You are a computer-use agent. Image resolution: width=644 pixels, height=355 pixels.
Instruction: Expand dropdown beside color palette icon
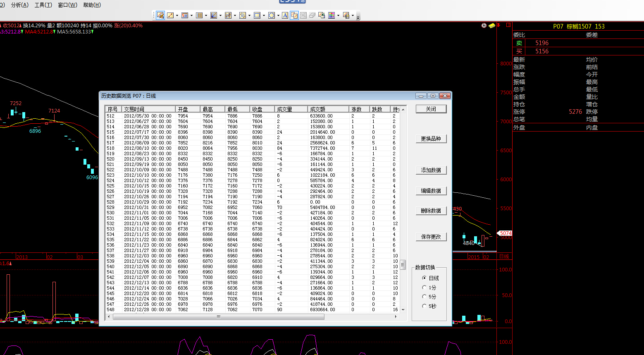click(x=338, y=16)
